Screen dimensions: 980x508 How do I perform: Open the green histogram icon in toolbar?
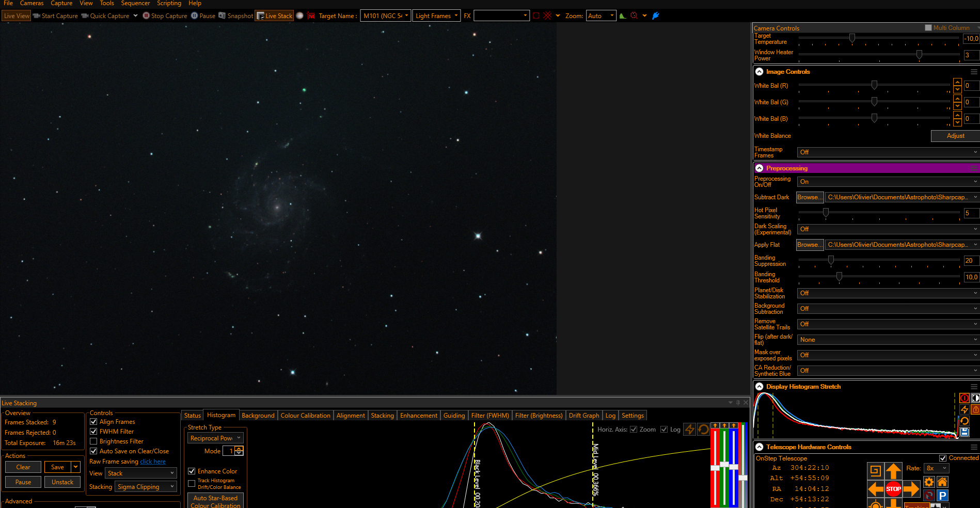pyautogui.click(x=623, y=16)
